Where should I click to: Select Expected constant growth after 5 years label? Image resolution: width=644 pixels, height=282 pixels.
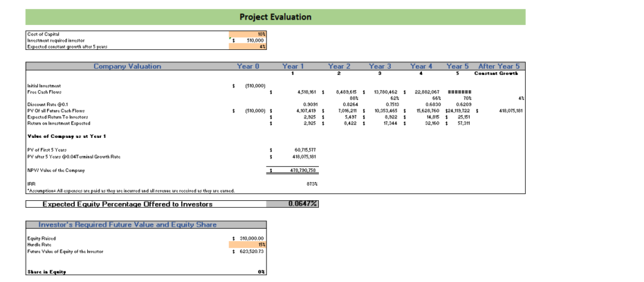pos(67,46)
